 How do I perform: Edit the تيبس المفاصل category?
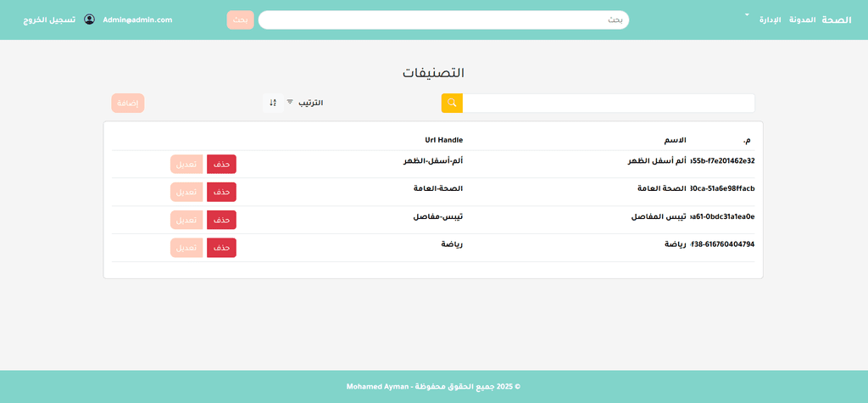(186, 220)
